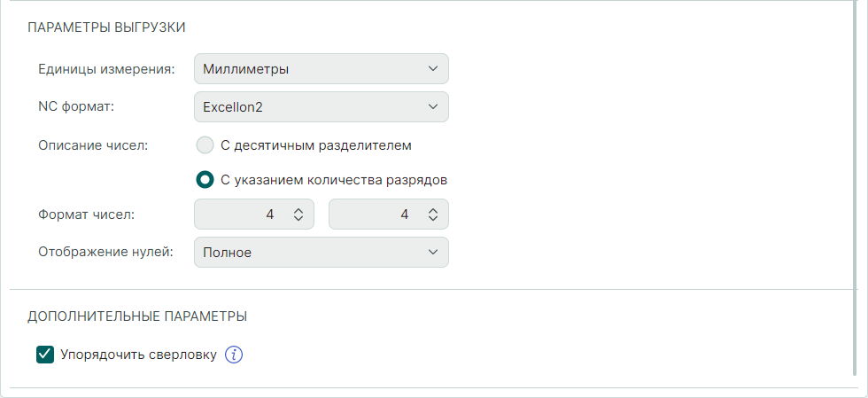This screenshot has width=868, height=398.
Task: Open the Миллиметры units dropdown
Action: 310,68
